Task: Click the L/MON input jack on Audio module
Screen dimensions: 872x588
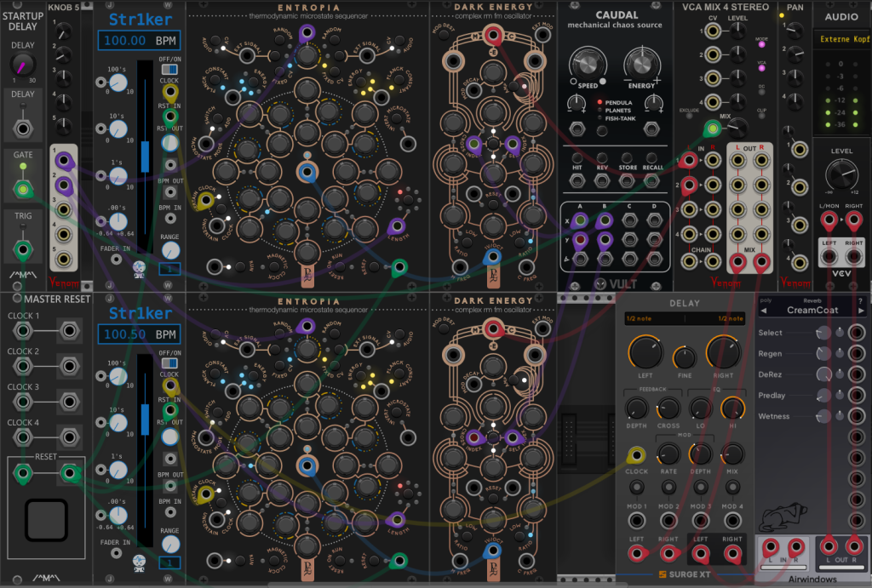Action: pyautogui.click(x=829, y=220)
